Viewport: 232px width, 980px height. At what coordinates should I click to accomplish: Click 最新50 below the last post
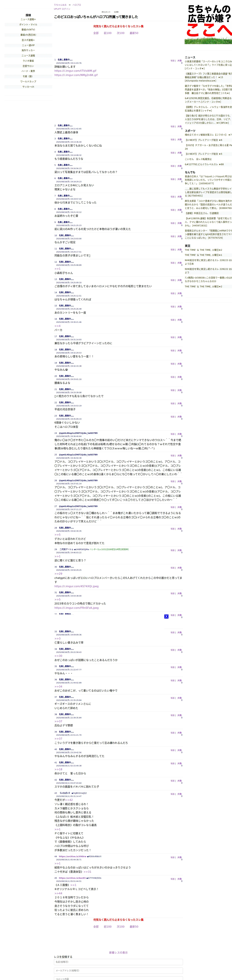coord(134,927)
